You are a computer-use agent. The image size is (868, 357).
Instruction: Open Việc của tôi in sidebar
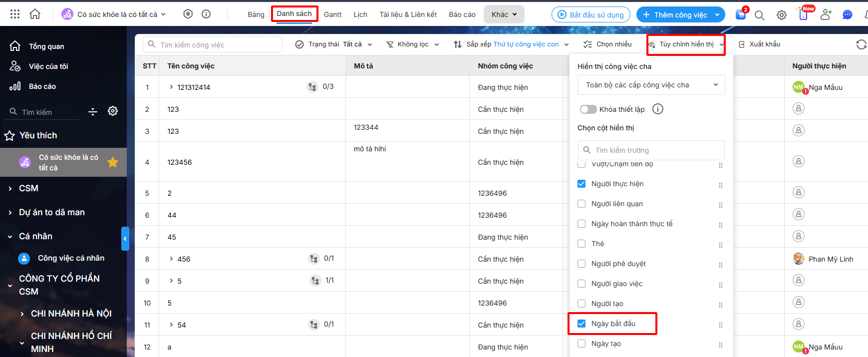point(48,66)
